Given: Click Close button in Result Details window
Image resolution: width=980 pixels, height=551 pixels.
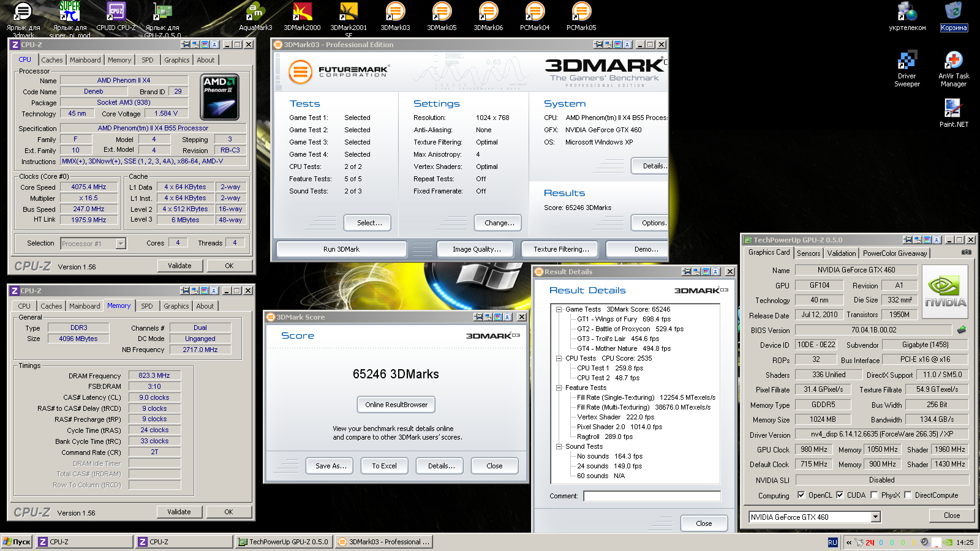Looking at the screenshot, I should click(704, 523).
